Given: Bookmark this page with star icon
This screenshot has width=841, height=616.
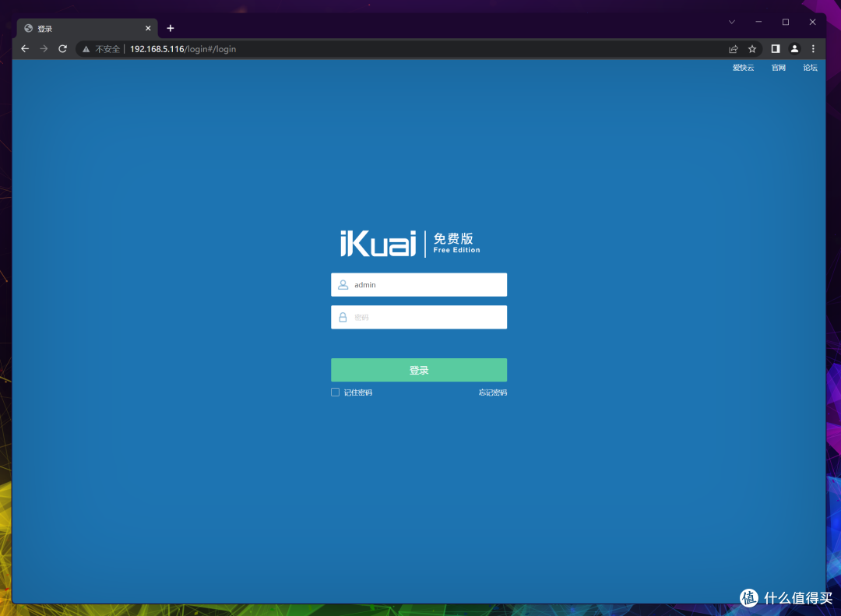Looking at the screenshot, I should point(752,49).
